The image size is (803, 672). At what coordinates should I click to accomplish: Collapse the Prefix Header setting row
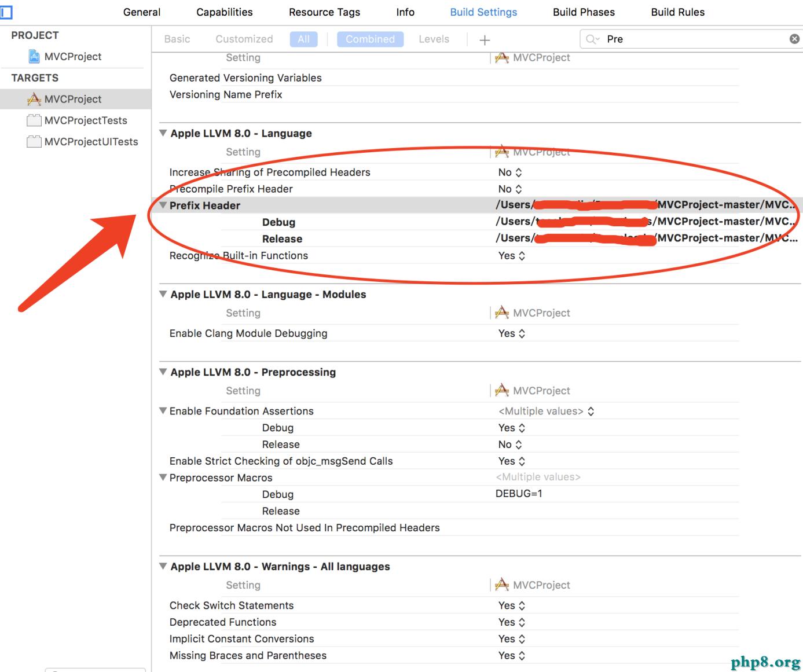pyautogui.click(x=163, y=205)
